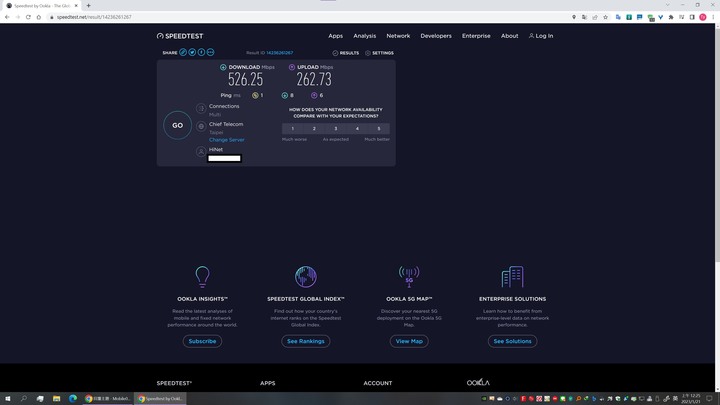The image size is (720, 405).
Task: Click the Enterprise Solutions buildings icon
Action: pyautogui.click(x=512, y=276)
